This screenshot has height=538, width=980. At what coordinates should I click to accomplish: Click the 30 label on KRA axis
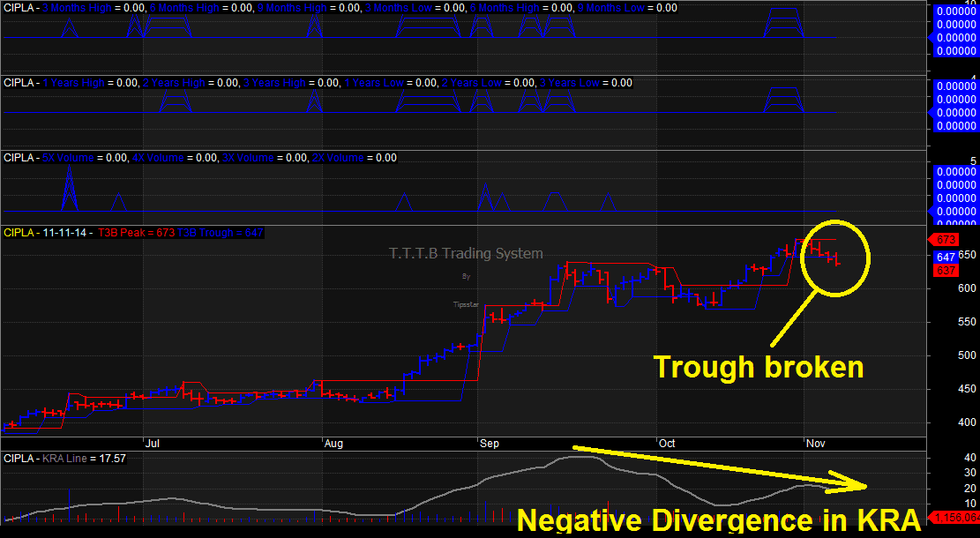(970, 474)
